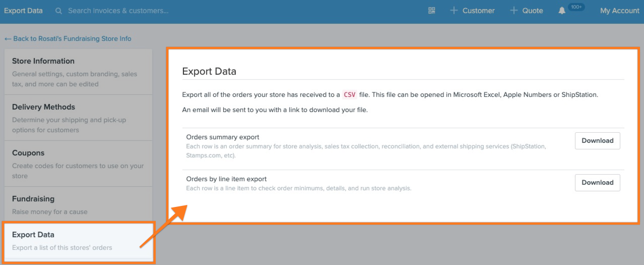Screen dimensions: 644x265
Task: Click the plus icon beside Quote
Action: click(513, 11)
